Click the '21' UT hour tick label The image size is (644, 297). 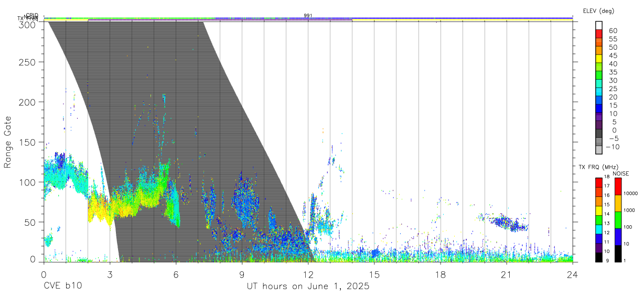(x=507, y=273)
